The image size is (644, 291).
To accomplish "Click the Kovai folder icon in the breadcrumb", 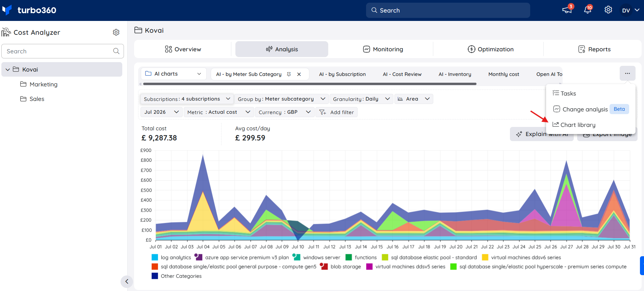I will 138,30.
